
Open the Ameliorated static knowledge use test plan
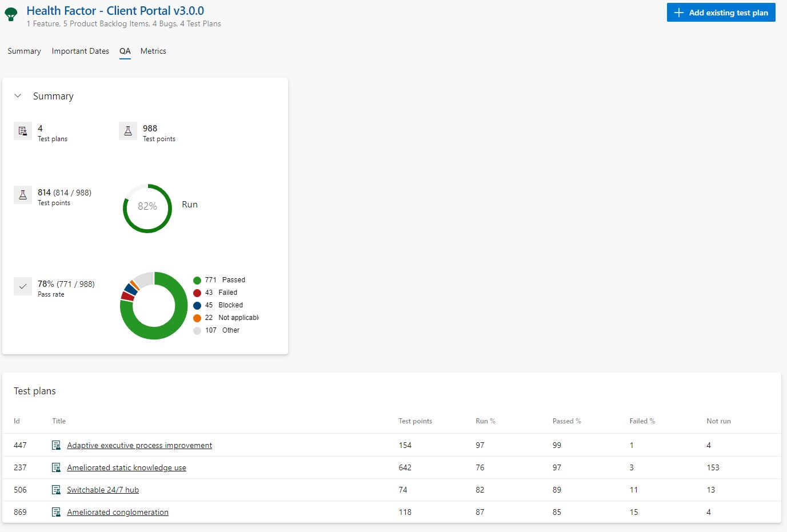pyautogui.click(x=126, y=467)
